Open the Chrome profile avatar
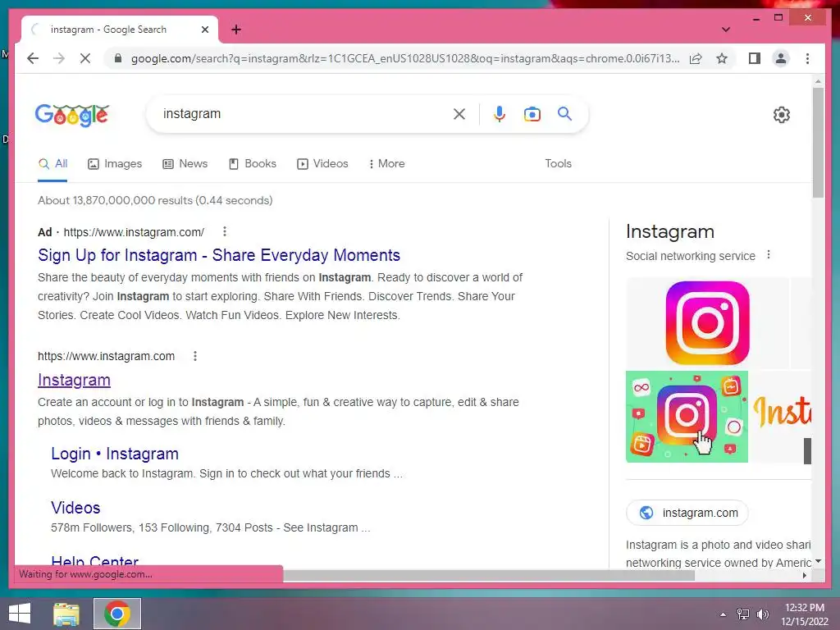 coord(781,58)
